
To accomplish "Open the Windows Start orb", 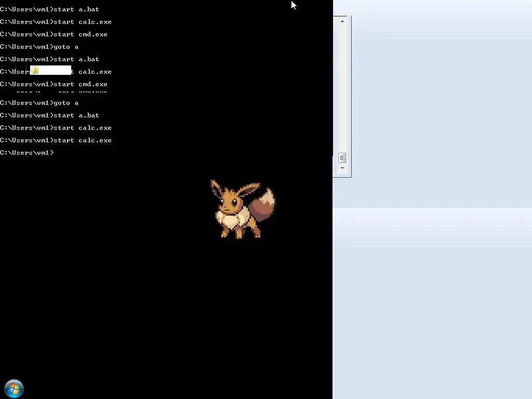I will pos(14,389).
